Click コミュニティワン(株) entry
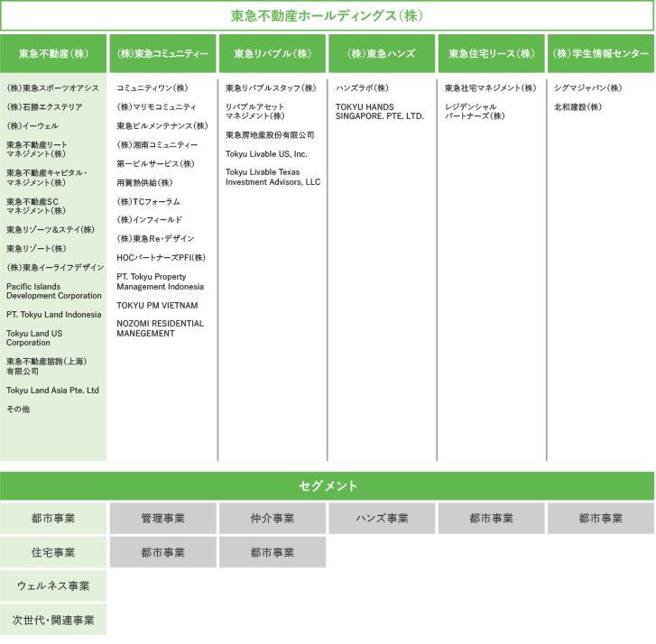The width and height of the screenshot is (656, 644). [x=152, y=87]
